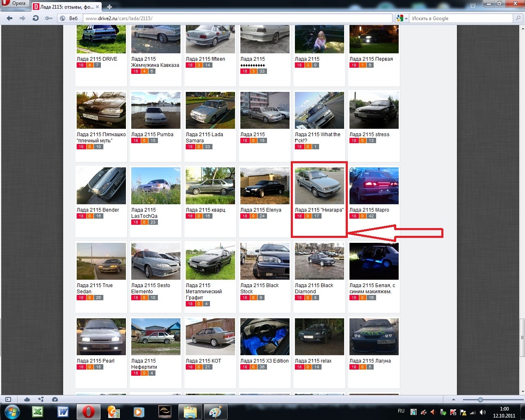Click the Лада 2115 LasTochQa thumbnail
This screenshot has width=525, height=420.
click(x=156, y=186)
